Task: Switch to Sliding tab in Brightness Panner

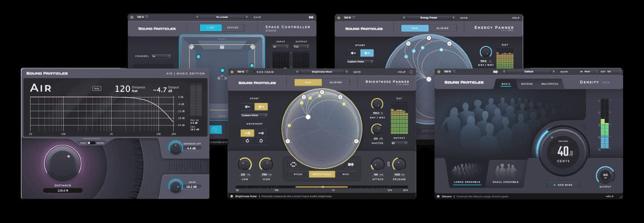Action: pyautogui.click(x=336, y=82)
